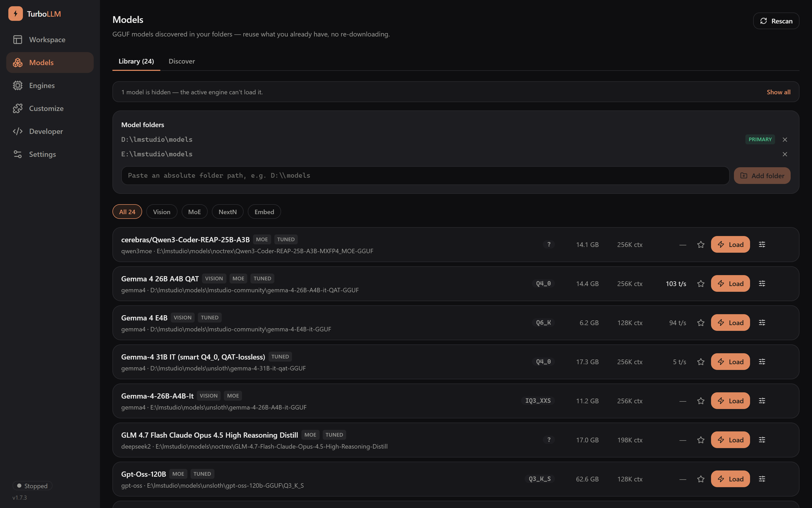Image resolution: width=812 pixels, height=508 pixels.
Task: Click the Q3_K_S quant badge
Action: tap(540, 479)
